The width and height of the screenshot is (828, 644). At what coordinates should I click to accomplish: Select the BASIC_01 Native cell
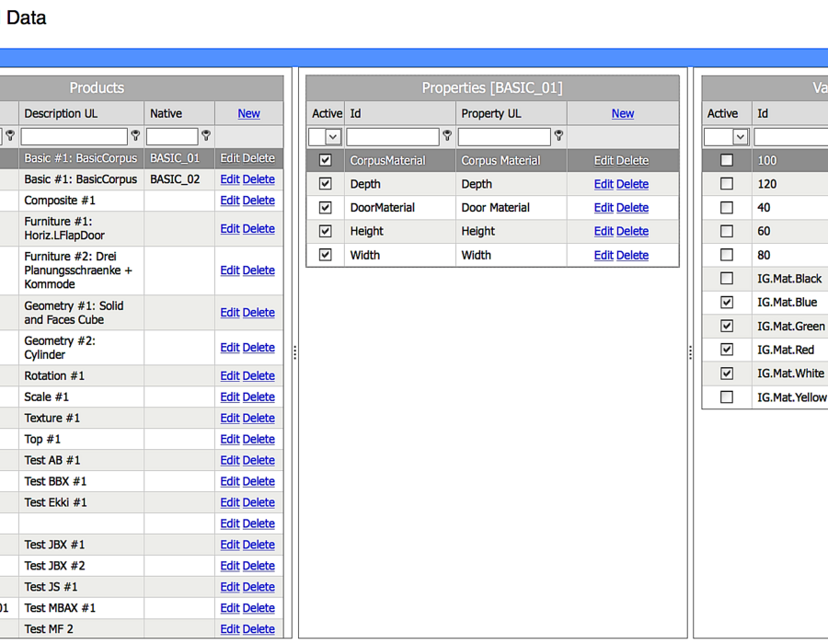(x=179, y=158)
